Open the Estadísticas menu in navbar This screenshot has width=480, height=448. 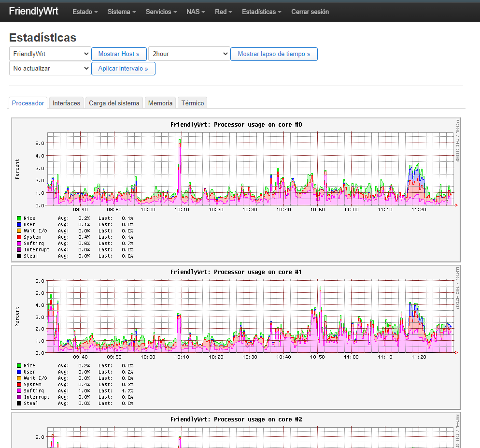coord(261,12)
